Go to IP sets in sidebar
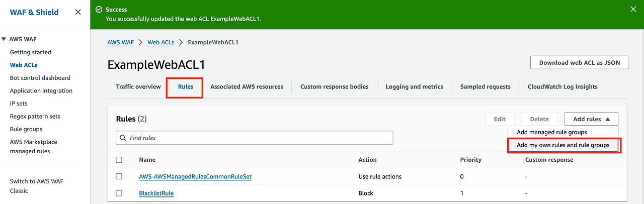 click(19, 104)
